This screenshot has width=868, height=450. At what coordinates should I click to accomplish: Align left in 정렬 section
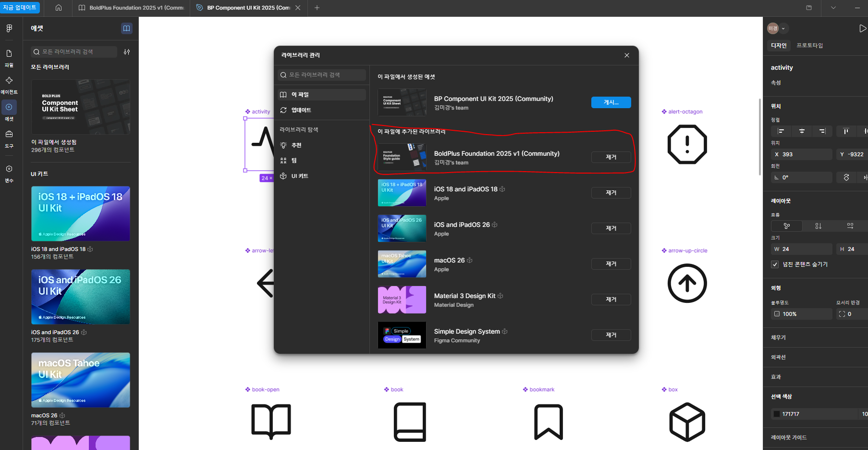(781, 131)
